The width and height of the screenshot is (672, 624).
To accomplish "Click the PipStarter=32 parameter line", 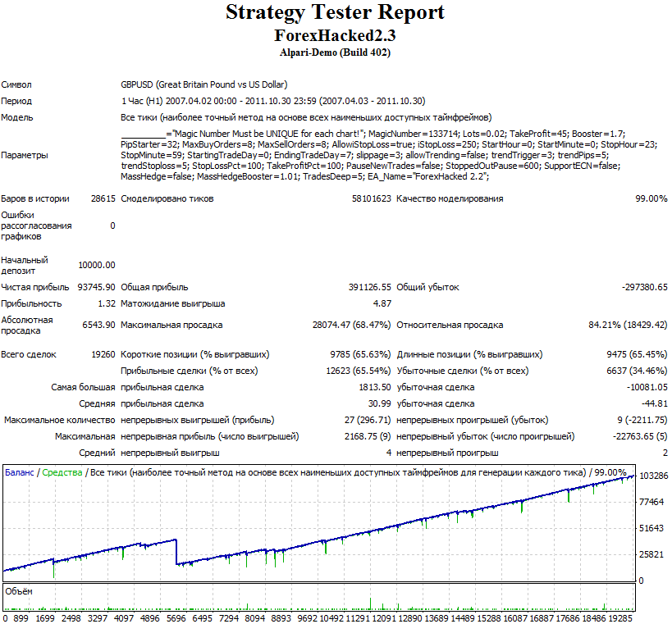I will pos(389,144).
